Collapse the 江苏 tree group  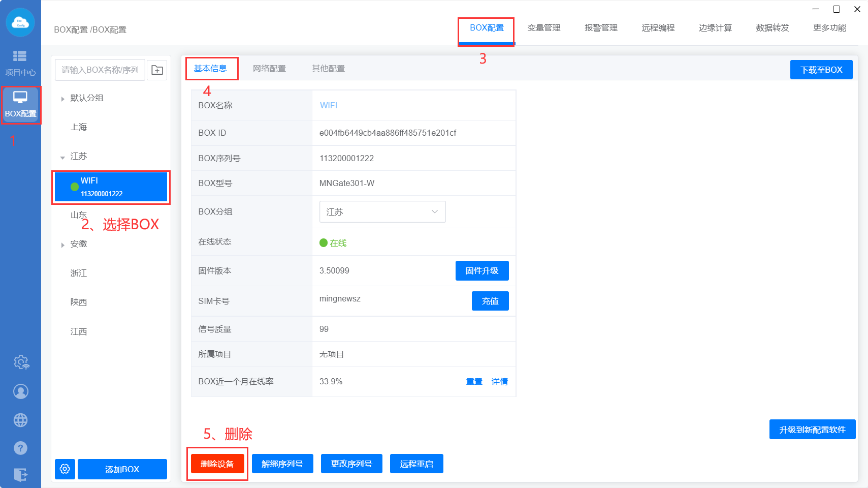[x=62, y=157]
